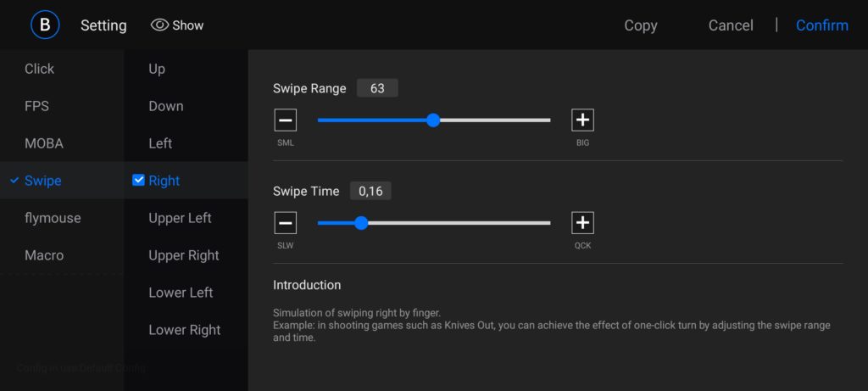Pick the Upper Left swipe direction
Image resolution: width=868 pixels, height=391 pixels.
click(x=180, y=218)
